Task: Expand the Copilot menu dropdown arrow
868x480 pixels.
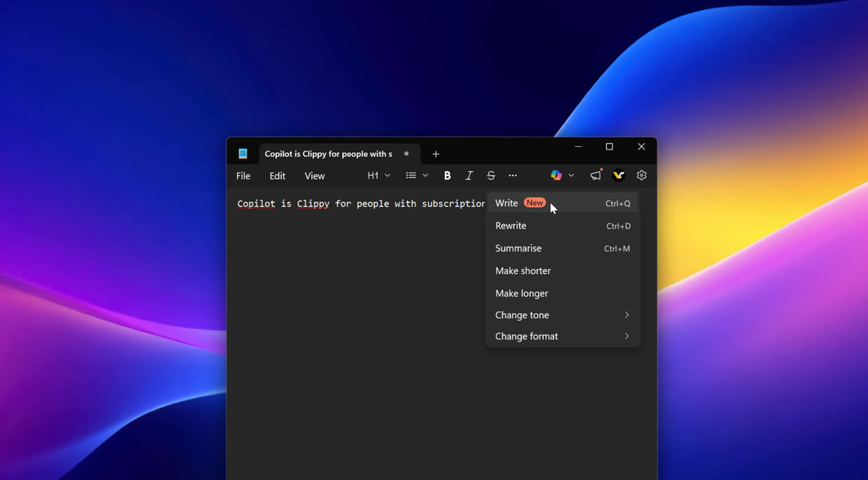Action: pyautogui.click(x=571, y=176)
